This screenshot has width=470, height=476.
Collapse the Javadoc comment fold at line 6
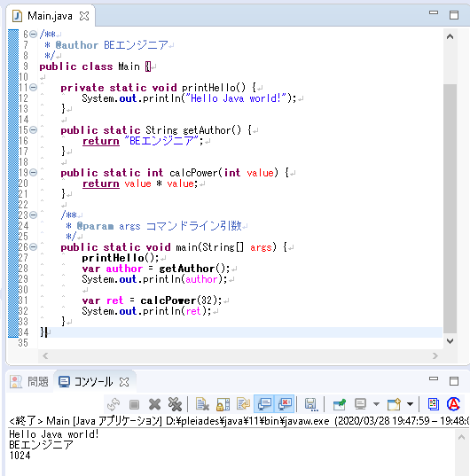(33, 34)
